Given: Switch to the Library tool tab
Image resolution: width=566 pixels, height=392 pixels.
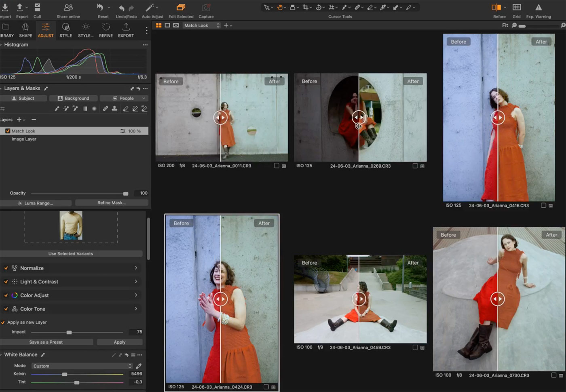Looking at the screenshot, I should [6, 30].
